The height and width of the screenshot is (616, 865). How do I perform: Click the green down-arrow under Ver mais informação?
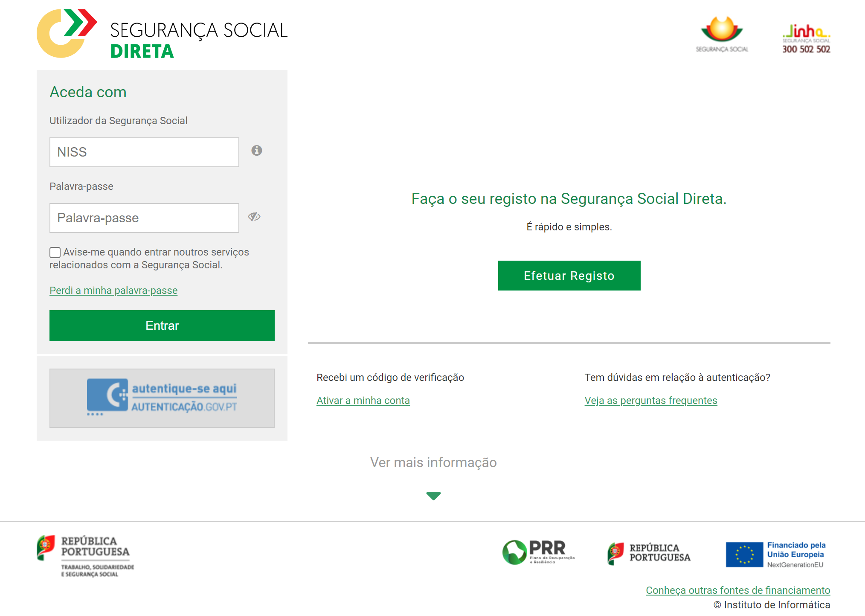(x=433, y=496)
